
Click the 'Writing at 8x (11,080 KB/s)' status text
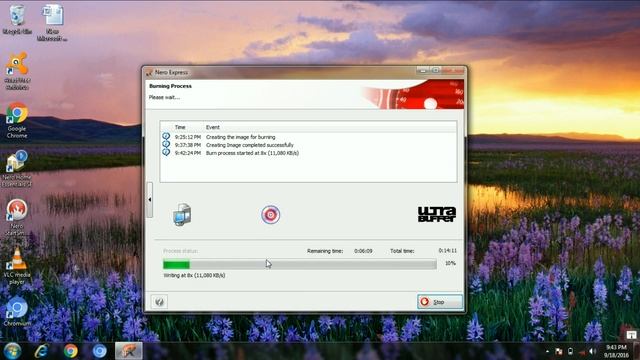[x=194, y=276]
